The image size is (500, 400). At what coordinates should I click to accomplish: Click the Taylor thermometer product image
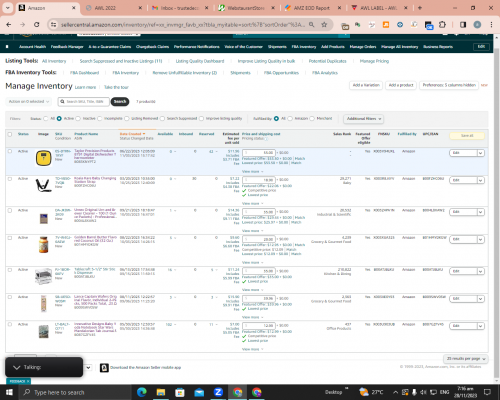click(x=44, y=158)
